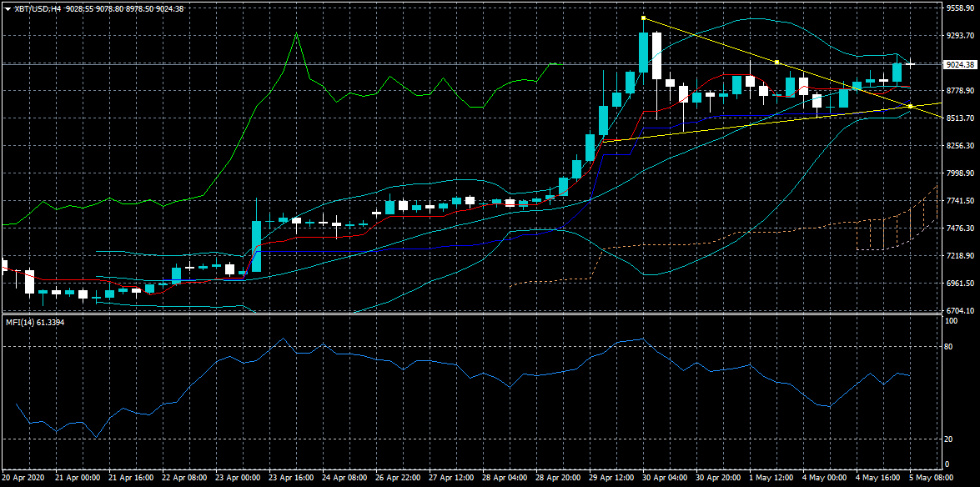
Task: Click the 6704.10 price axis label
Action: tap(962, 311)
